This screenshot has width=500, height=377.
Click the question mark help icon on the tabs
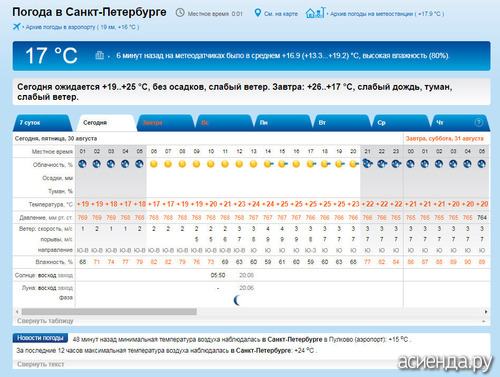pyautogui.click(x=479, y=123)
